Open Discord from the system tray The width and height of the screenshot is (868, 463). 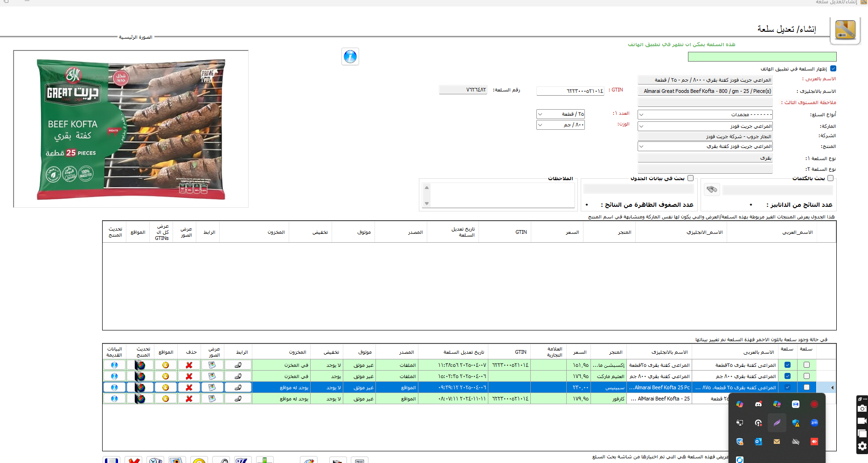(758, 404)
